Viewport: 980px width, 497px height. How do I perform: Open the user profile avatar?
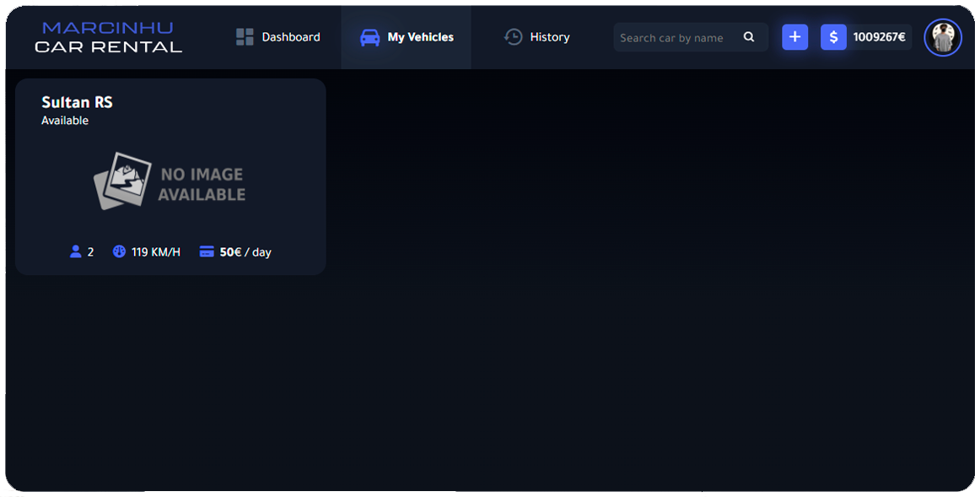pyautogui.click(x=943, y=37)
